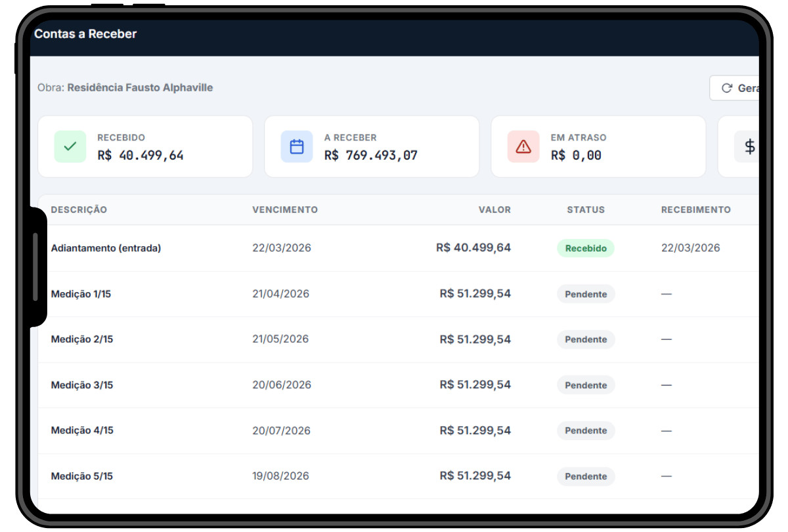The height and width of the screenshot is (532, 788).
Task: Click the dollar sign card icon
Action: (749, 146)
